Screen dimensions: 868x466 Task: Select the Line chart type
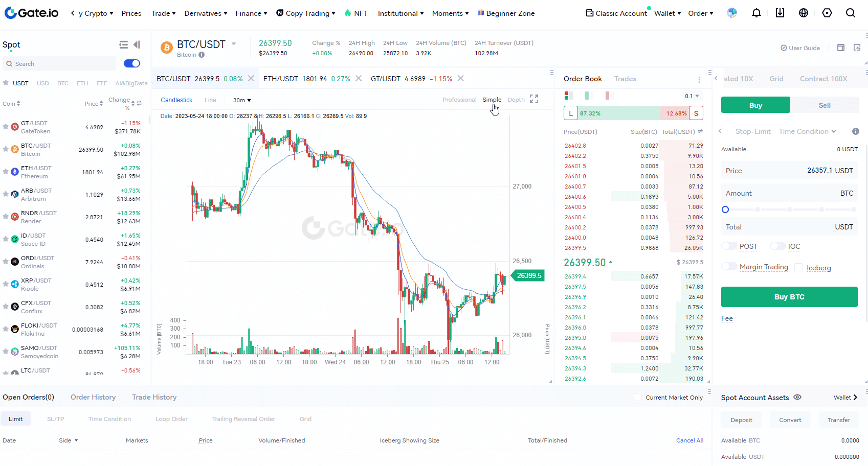(x=210, y=100)
